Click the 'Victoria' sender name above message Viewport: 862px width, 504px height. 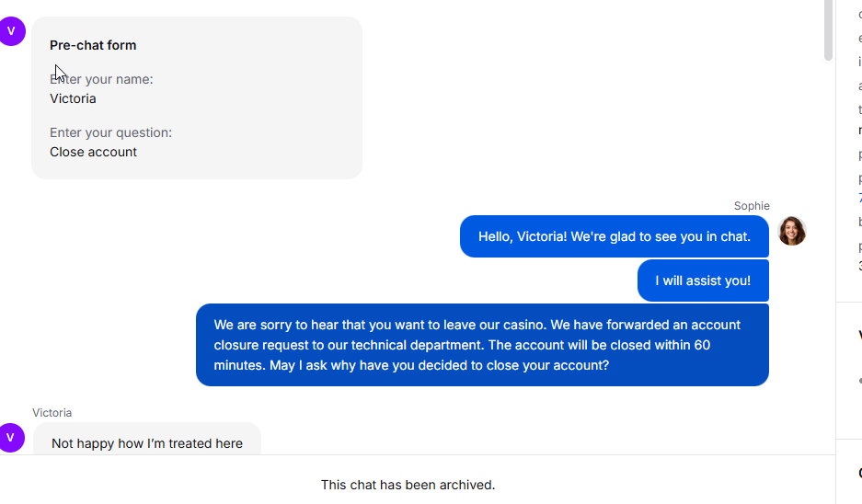pyautogui.click(x=52, y=413)
